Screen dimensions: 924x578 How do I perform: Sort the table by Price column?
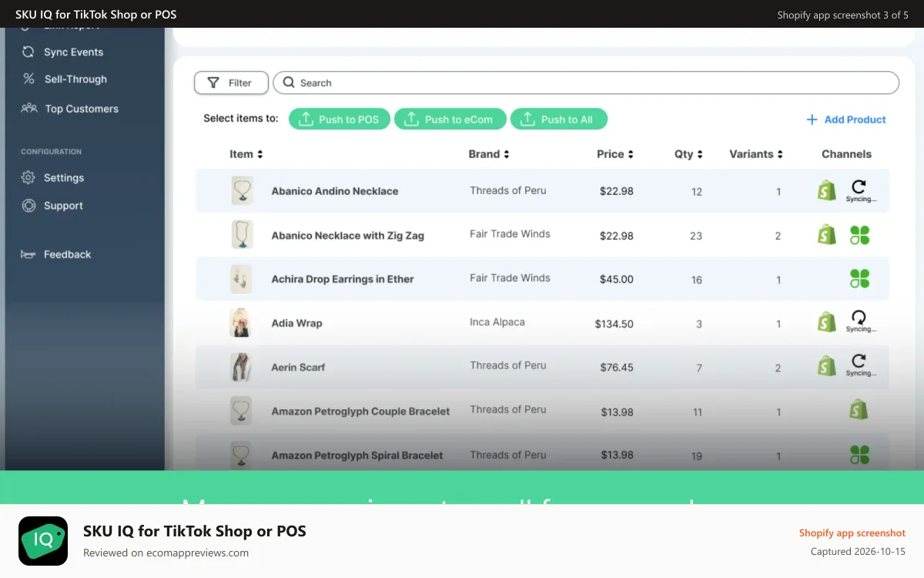[615, 154]
